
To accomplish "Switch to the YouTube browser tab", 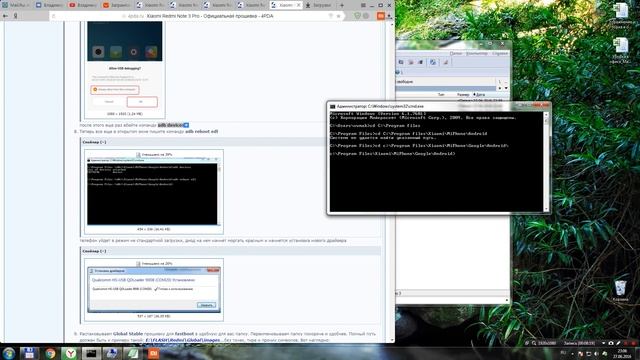I will tap(82, 5).
